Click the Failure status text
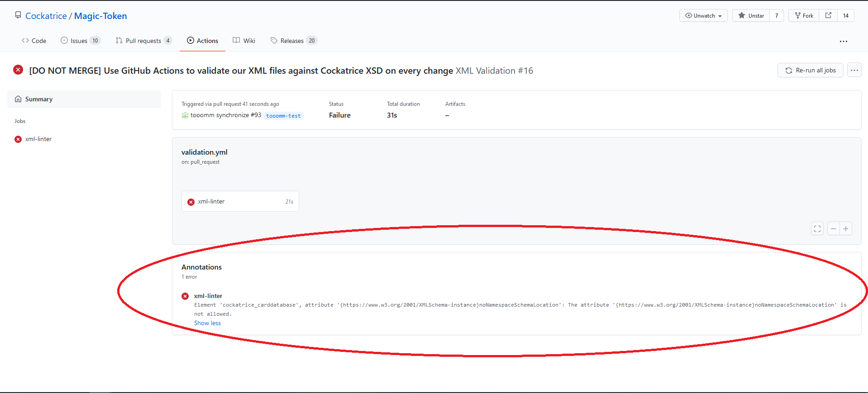The height and width of the screenshot is (393, 868). (x=340, y=115)
